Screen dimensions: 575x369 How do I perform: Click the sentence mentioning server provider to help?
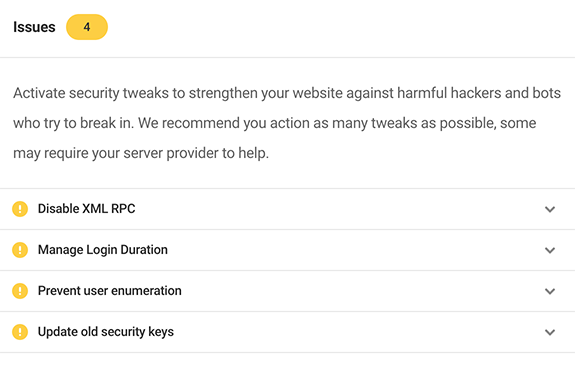pos(141,153)
